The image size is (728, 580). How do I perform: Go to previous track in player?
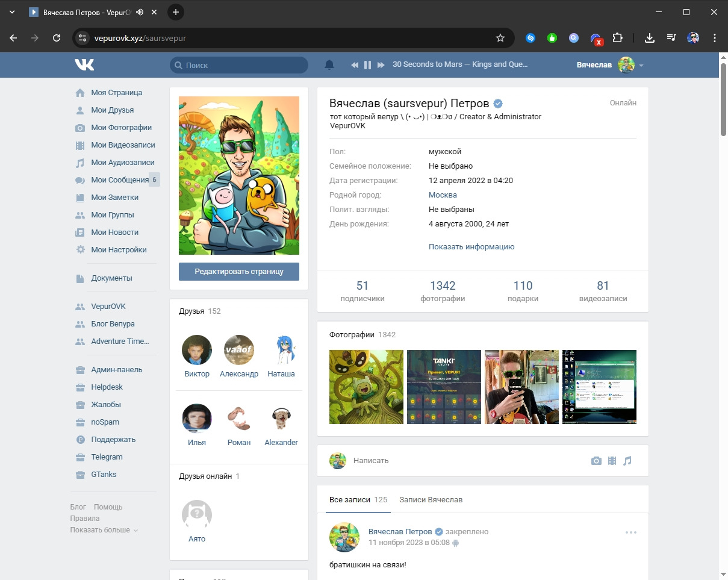point(355,65)
